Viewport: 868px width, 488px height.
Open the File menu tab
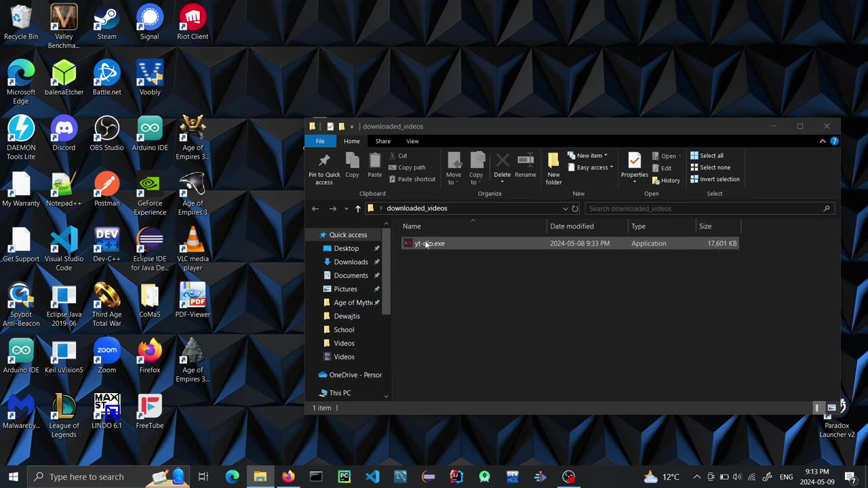coord(320,141)
